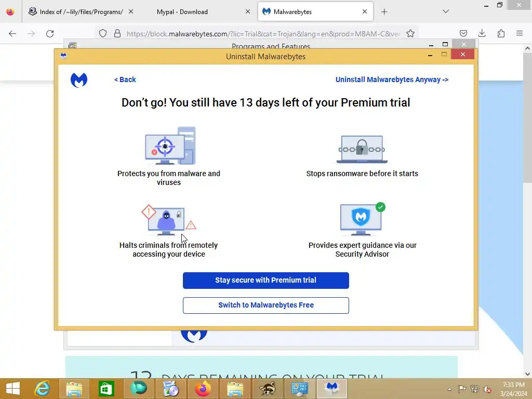Image resolution: width=532 pixels, height=399 pixels.
Task: Select the active Malwarebytes browser tab
Action: click(x=315, y=12)
